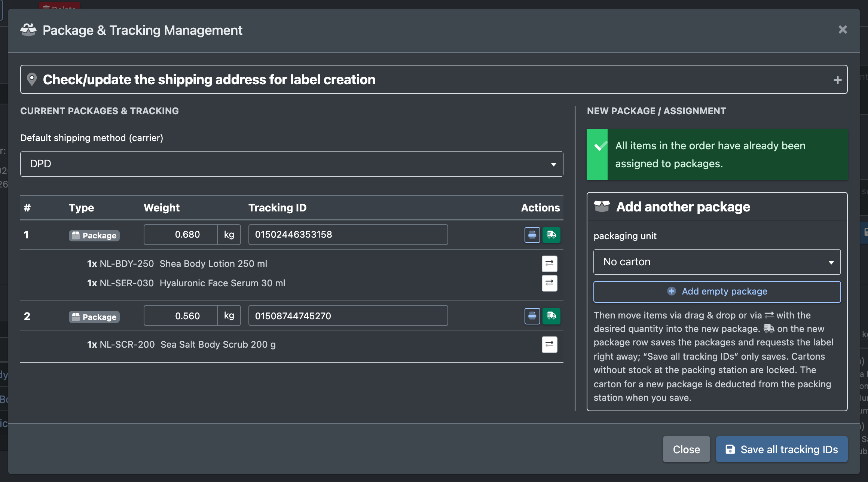Click the Add another package box icon
868x482 pixels.
click(x=602, y=207)
